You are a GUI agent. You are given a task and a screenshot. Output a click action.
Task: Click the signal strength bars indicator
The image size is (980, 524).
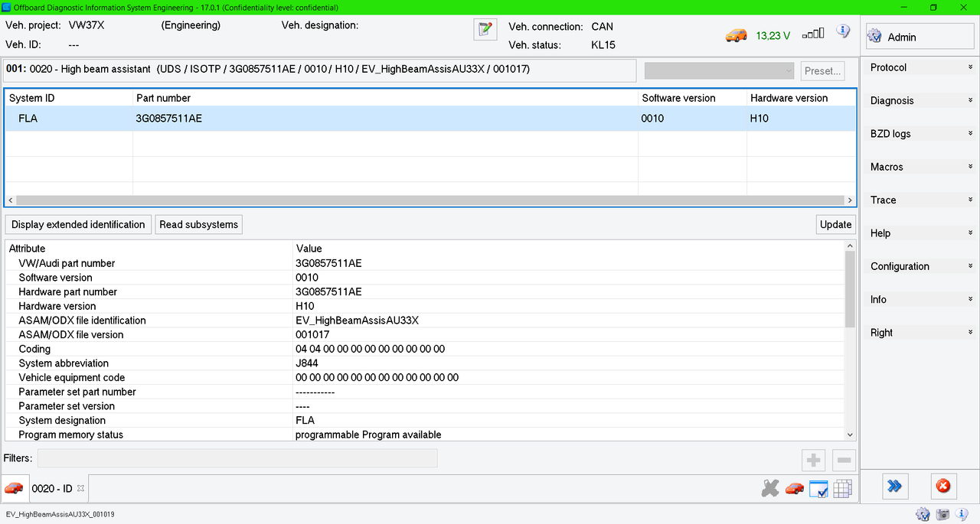[x=813, y=34]
